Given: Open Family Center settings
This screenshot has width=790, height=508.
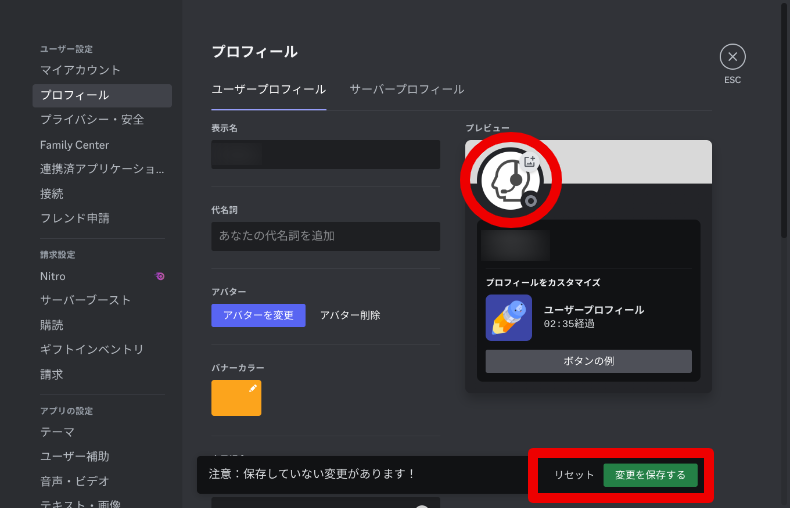Looking at the screenshot, I should pos(102,145).
